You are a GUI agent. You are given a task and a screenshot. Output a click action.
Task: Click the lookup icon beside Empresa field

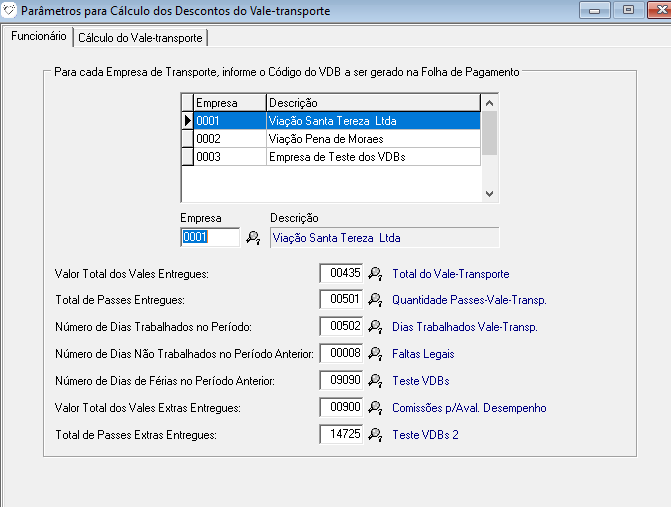253,238
